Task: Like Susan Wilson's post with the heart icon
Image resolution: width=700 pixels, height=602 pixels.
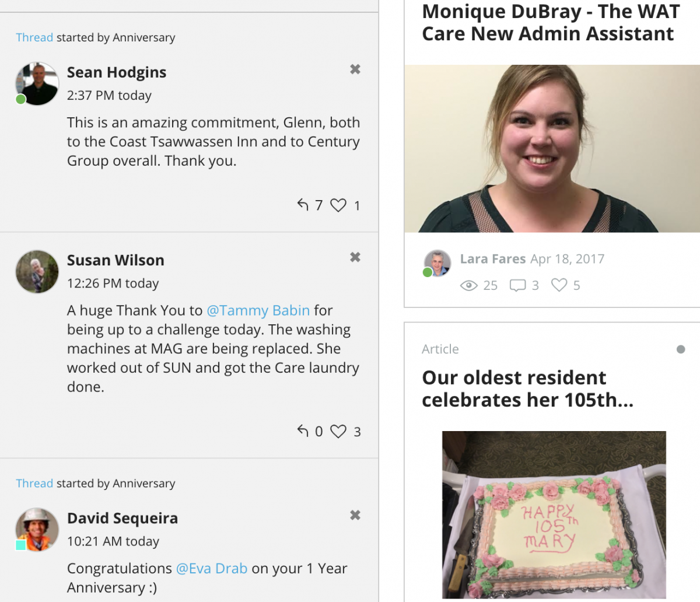Action: [x=338, y=432]
